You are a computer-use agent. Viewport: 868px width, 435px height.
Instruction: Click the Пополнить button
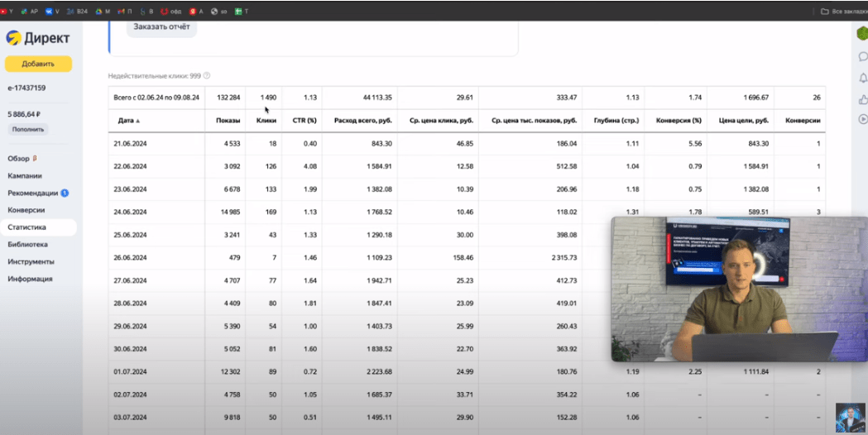pos(28,130)
